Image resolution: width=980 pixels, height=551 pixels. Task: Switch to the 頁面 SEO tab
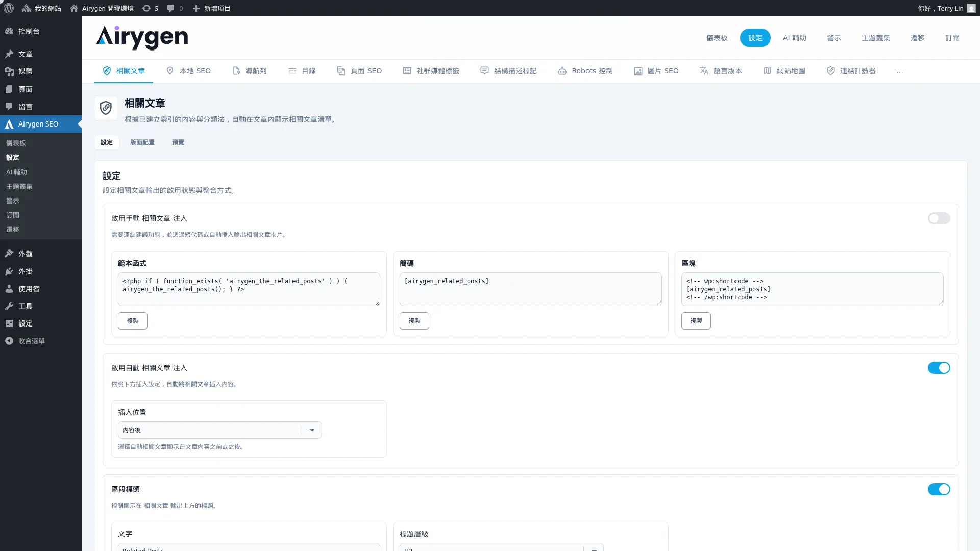[359, 71]
